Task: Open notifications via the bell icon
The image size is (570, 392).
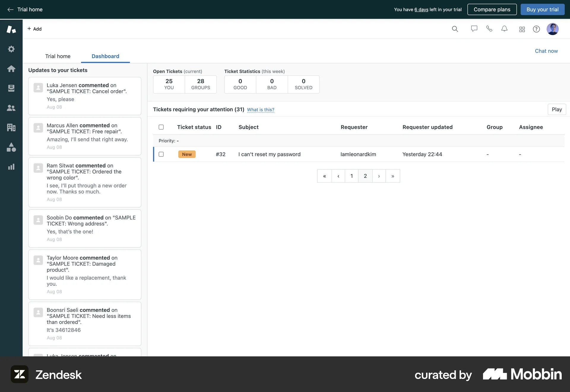Action: pos(504,29)
